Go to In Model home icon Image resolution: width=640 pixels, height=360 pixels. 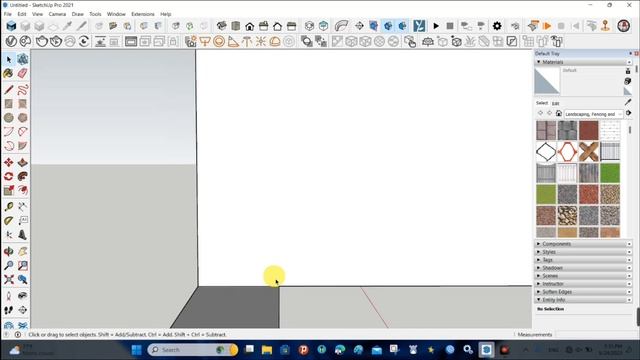point(559,113)
